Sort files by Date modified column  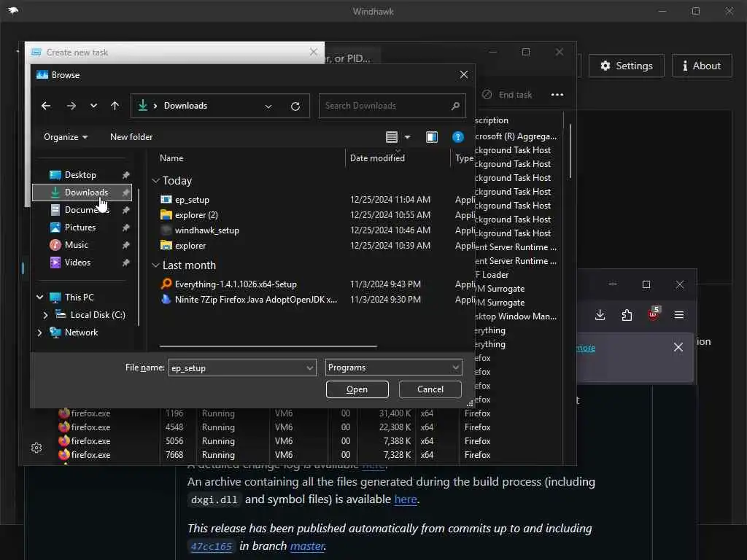[x=377, y=158]
